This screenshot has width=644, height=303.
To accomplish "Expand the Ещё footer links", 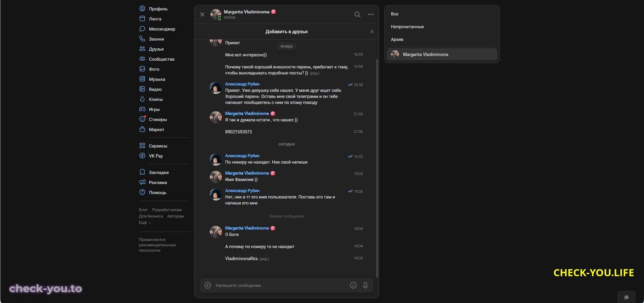I will click(145, 223).
